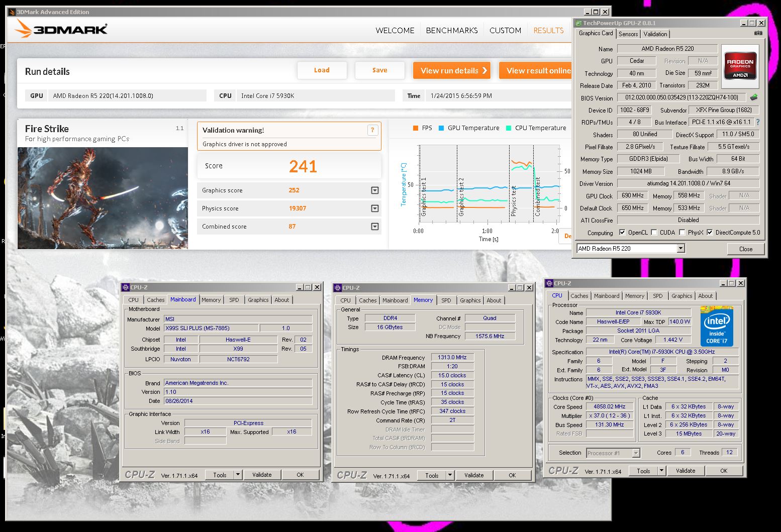Switch to the Validation tab in GPU-Z
The width and height of the screenshot is (781, 532).
pos(655,34)
